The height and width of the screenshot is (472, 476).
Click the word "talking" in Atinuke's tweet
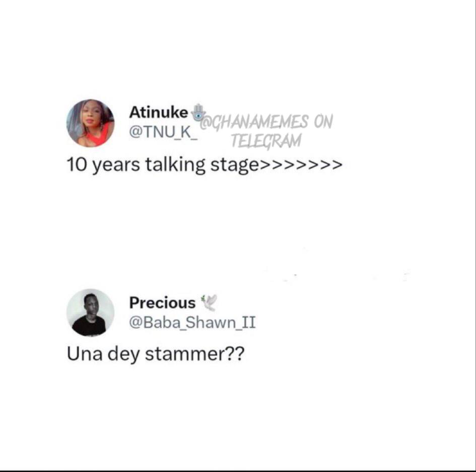tap(175, 165)
